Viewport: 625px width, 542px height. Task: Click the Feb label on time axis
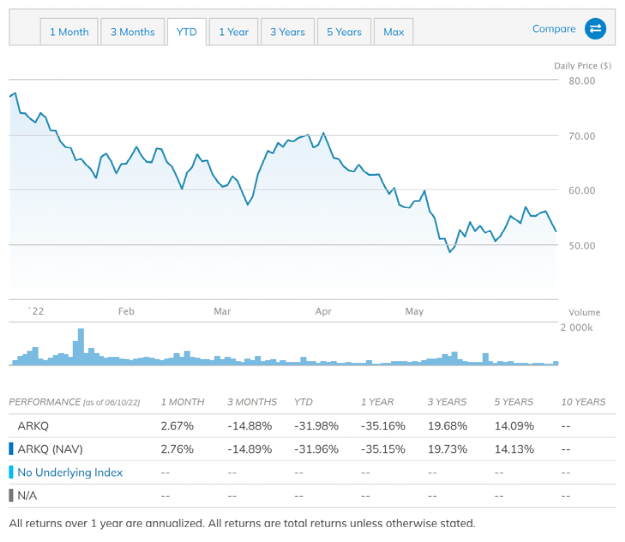(x=126, y=312)
